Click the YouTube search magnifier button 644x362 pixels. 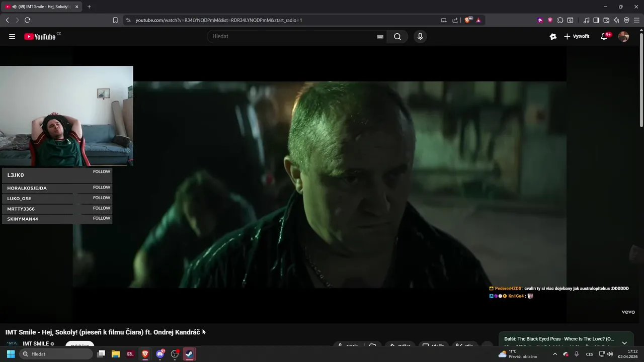coord(397,37)
